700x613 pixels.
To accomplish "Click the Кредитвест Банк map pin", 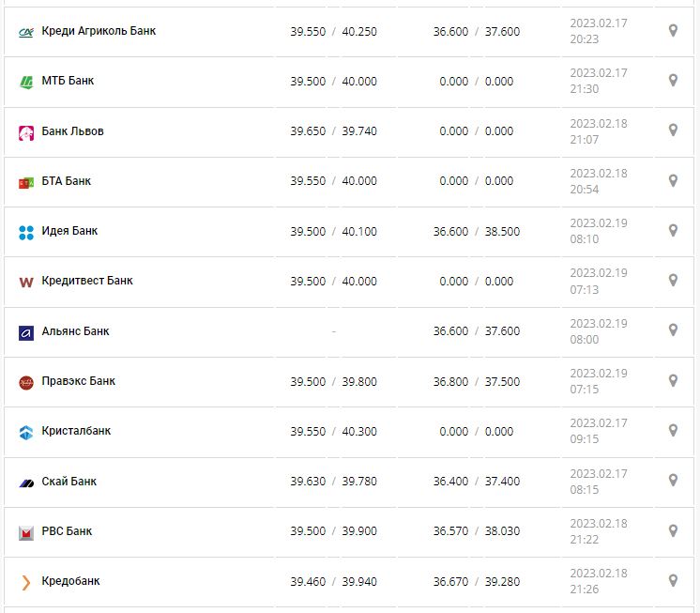I will 673,280.
